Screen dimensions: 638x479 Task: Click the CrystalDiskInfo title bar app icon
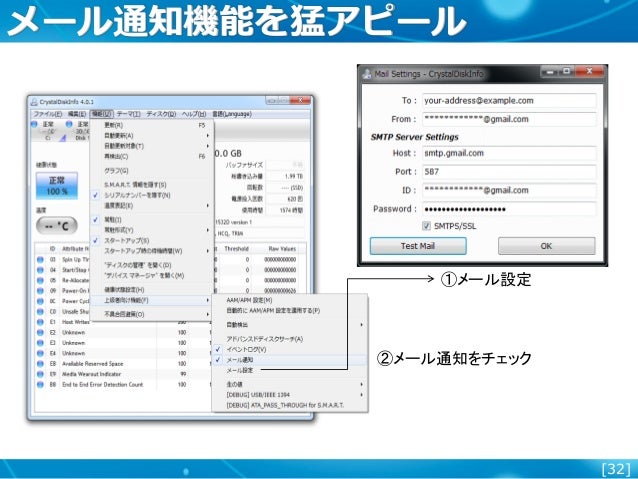point(35,102)
